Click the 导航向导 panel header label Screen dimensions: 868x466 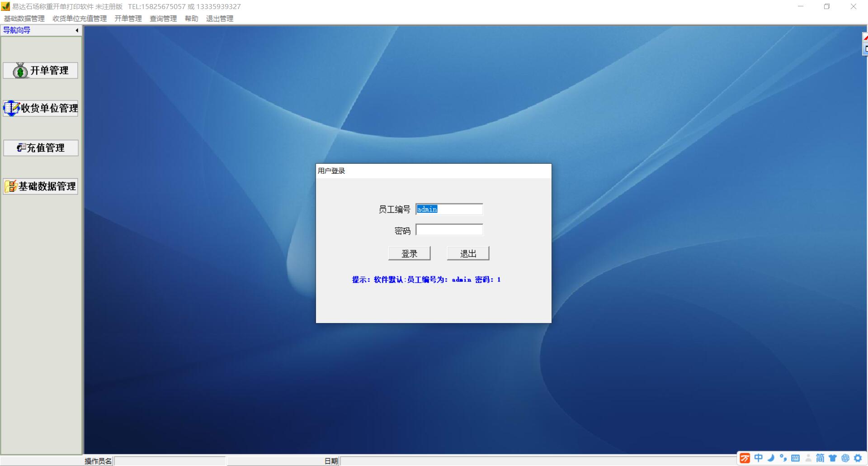(17, 30)
